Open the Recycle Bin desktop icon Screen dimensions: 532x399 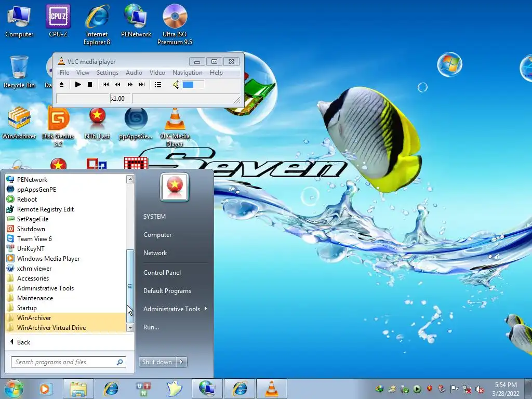[x=19, y=72]
